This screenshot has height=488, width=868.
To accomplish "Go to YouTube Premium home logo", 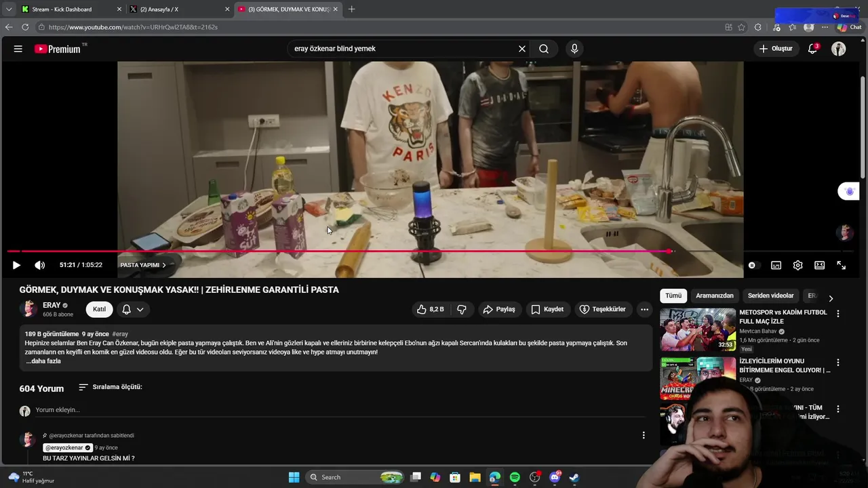I will coord(59,49).
